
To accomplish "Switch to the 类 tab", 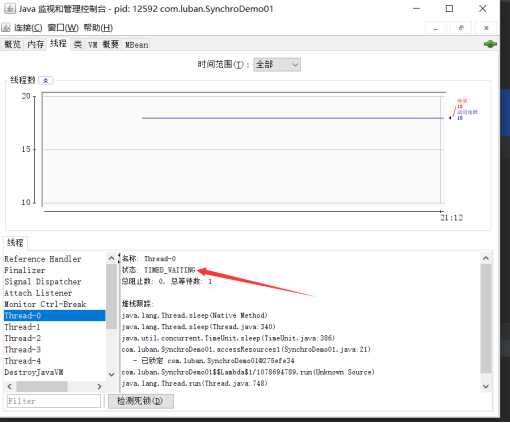I will click(x=78, y=44).
